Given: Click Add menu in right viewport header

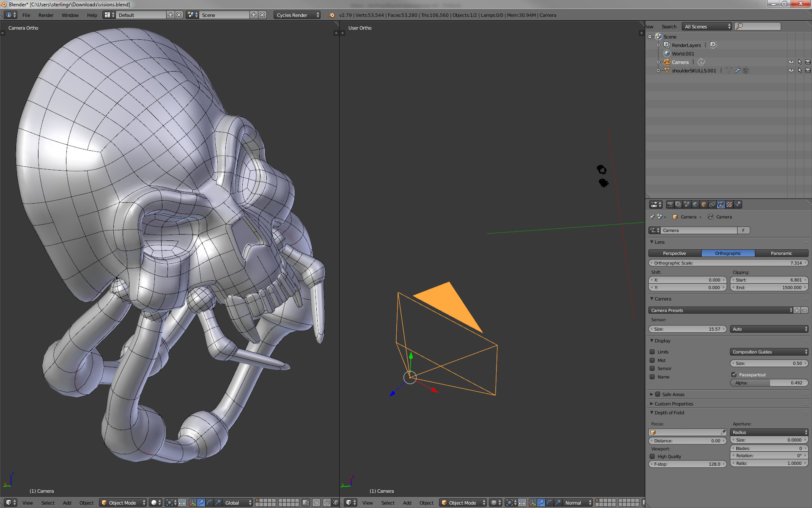Looking at the screenshot, I should coord(407,502).
